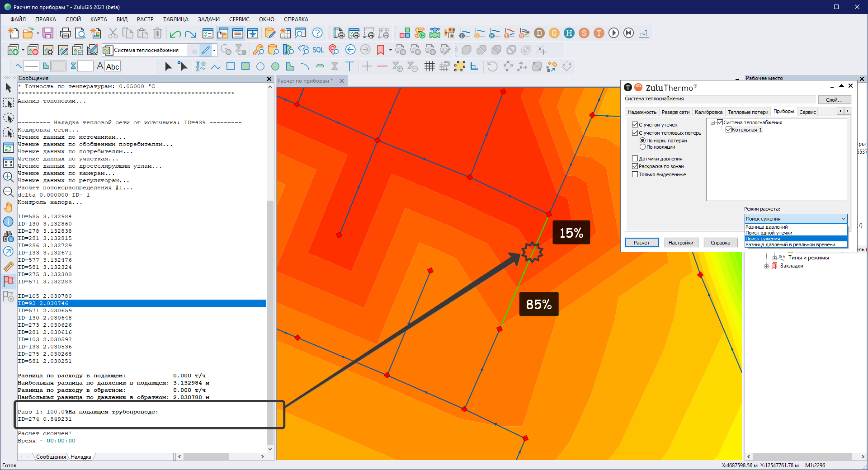Select the pan hand tool in sidebar
The width and height of the screenshot is (868, 470).
pos(8,207)
